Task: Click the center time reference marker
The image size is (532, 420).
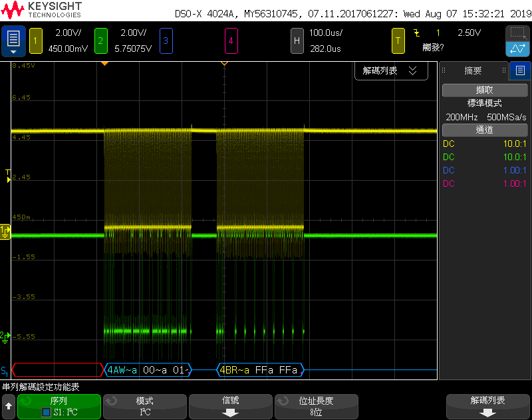Action: click(224, 64)
